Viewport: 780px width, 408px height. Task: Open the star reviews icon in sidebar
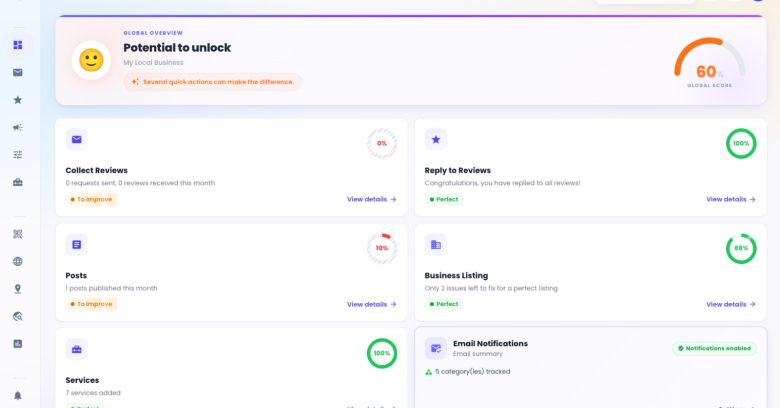coord(18,100)
